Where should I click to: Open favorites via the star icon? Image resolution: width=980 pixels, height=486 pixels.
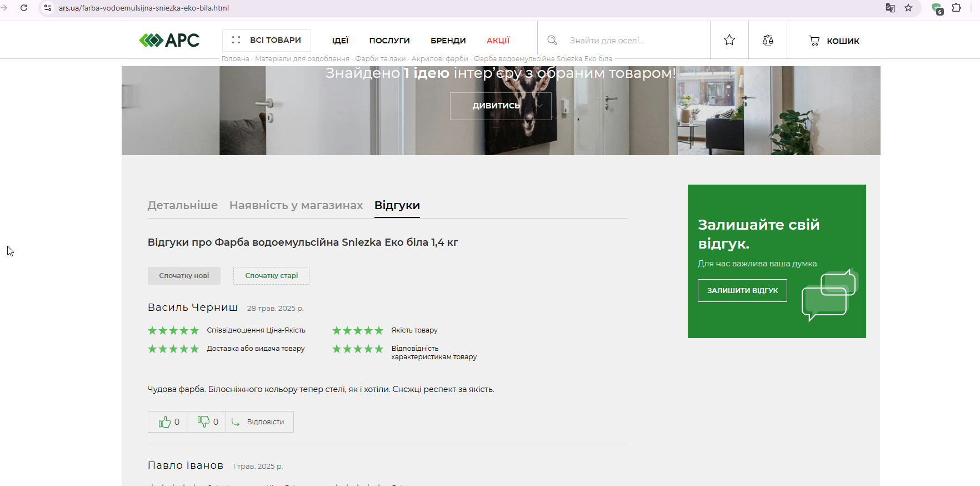tap(729, 40)
